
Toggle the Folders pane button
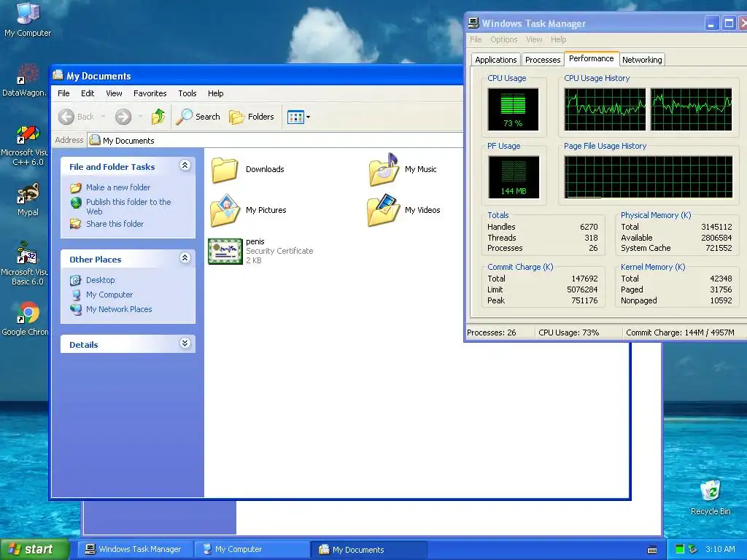click(x=252, y=117)
